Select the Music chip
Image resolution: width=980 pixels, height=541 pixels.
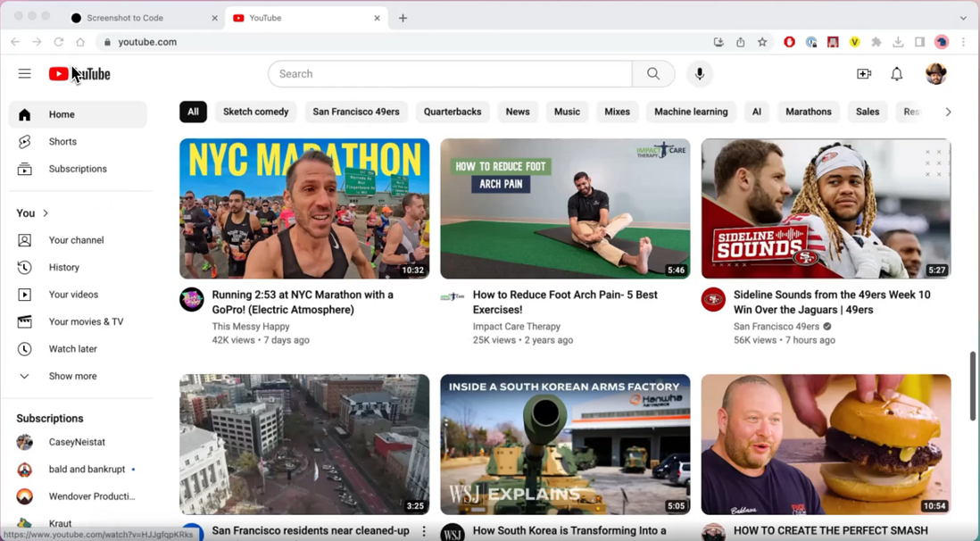[567, 112]
